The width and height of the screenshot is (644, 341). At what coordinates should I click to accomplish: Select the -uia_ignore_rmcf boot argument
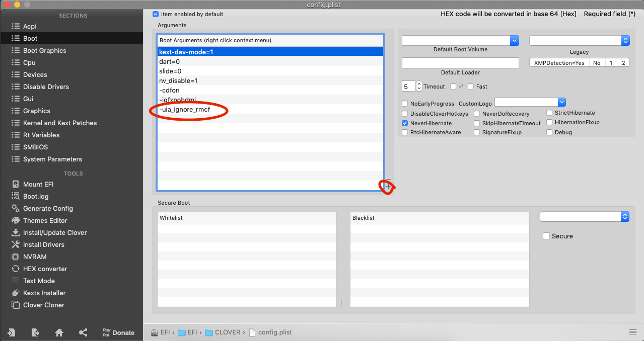(270, 109)
